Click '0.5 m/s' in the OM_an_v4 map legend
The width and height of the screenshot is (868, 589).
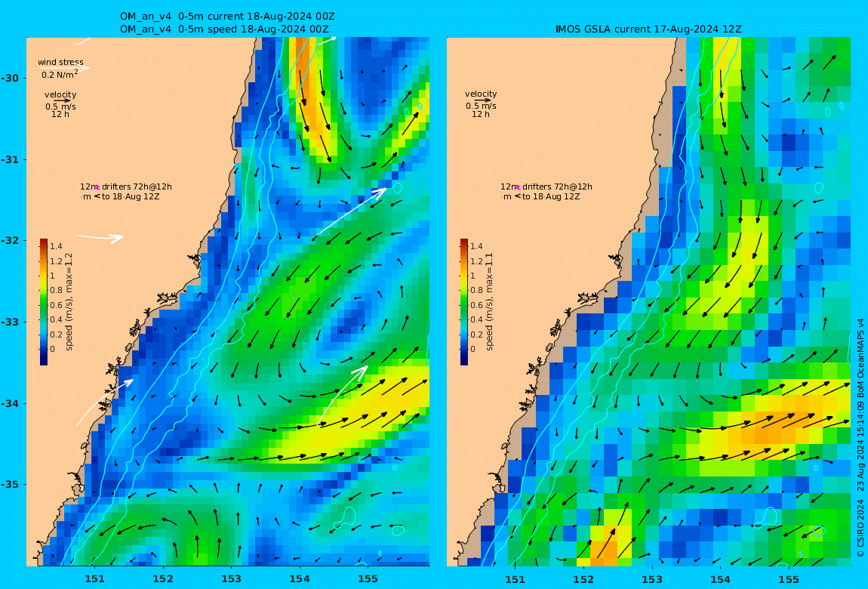point(60,106)
